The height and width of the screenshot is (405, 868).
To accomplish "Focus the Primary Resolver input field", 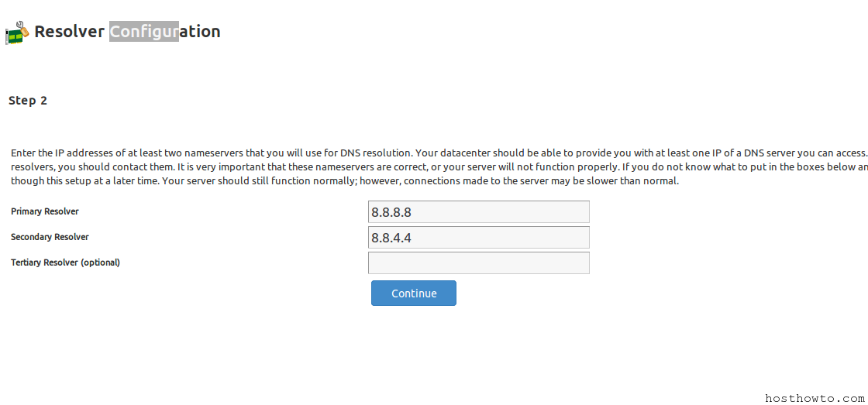I will coord(478,212).
